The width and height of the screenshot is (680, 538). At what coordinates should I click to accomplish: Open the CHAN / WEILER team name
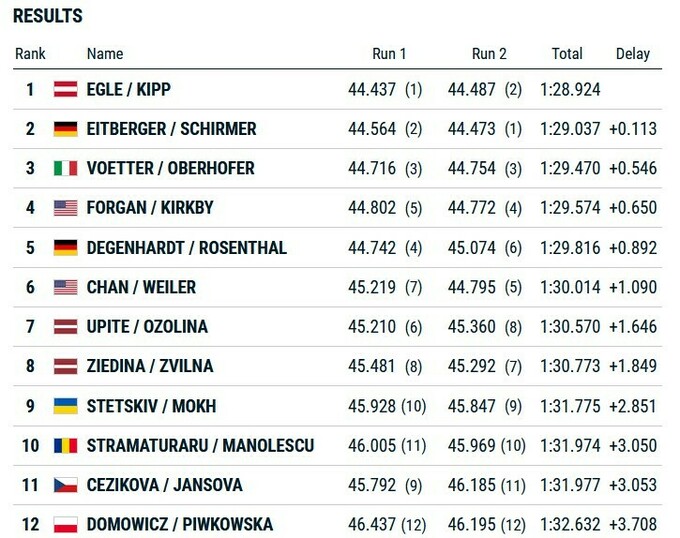pos(136,287)
